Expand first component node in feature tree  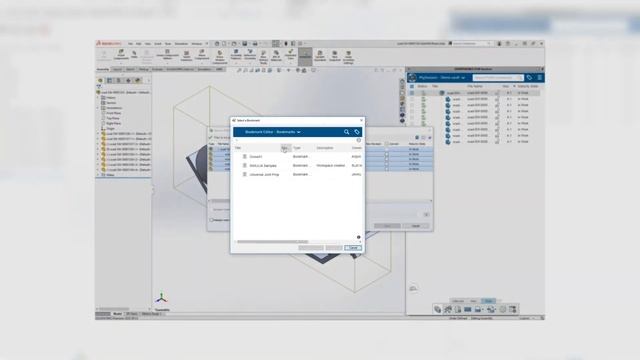[x=98, y=133]
